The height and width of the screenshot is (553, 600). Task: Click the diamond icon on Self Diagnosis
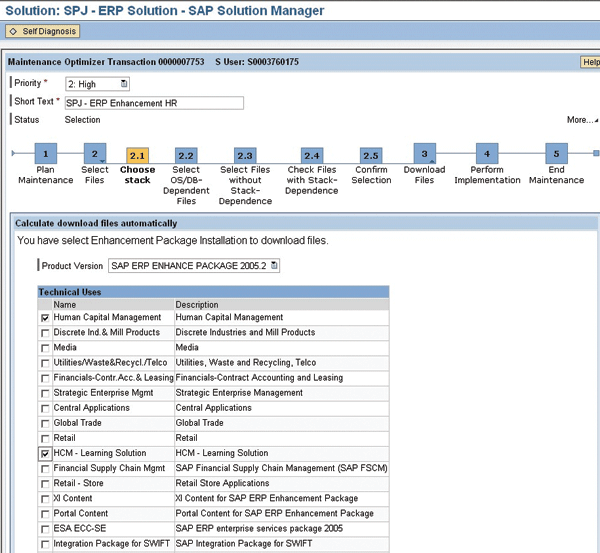pos(13,31)
